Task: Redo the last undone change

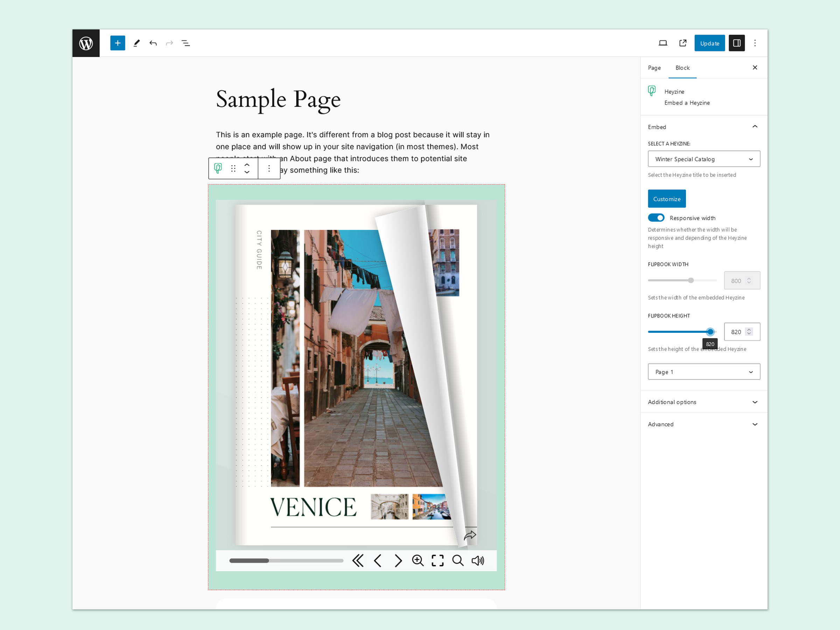Action: click(x=169, y=43)
